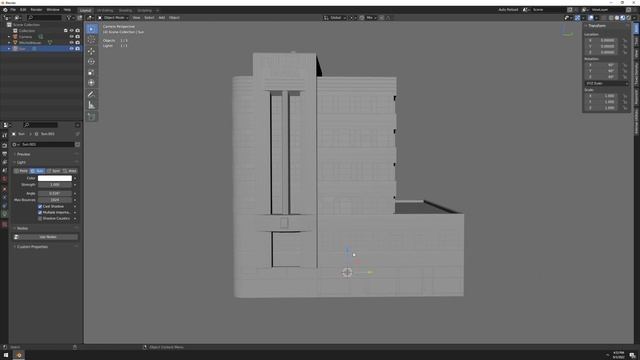
Task: Switch to solid viewport shading
Action: coord(617,18)
